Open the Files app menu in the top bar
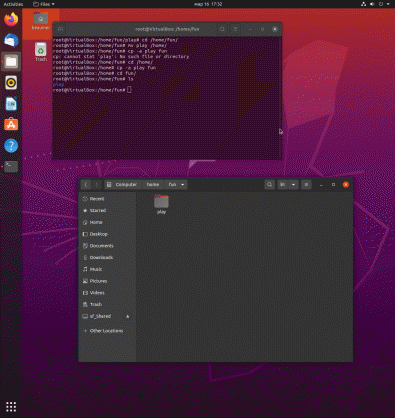Image resolution: width=395 pixels, height=418 pixels. [x=44, y=4]
